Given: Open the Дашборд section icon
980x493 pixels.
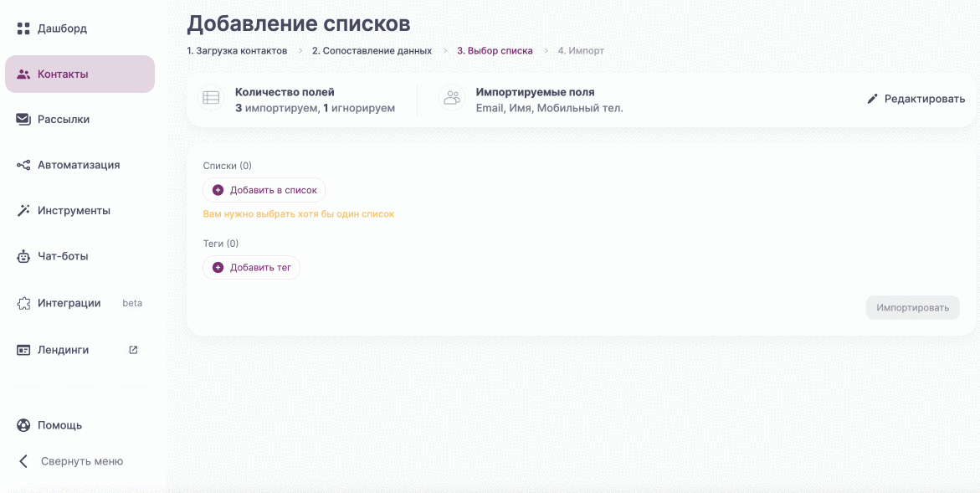Looking at the screenshot, I should coord(22,28).
